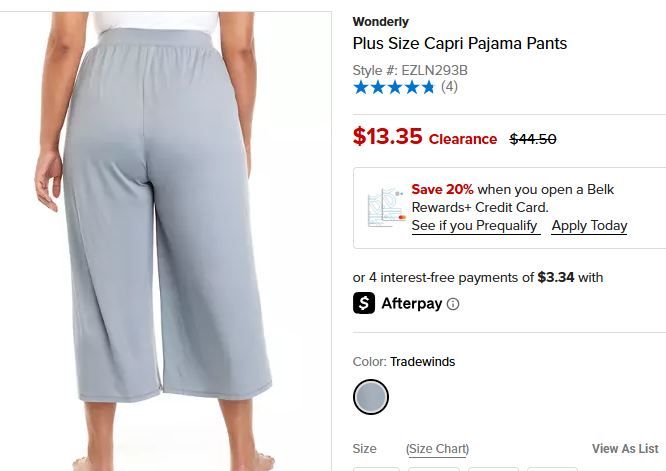Image resolution: width=666 pixels, height=471 pixels.
Task: Click the fifth blue rating star
Action: pos(428,87)
